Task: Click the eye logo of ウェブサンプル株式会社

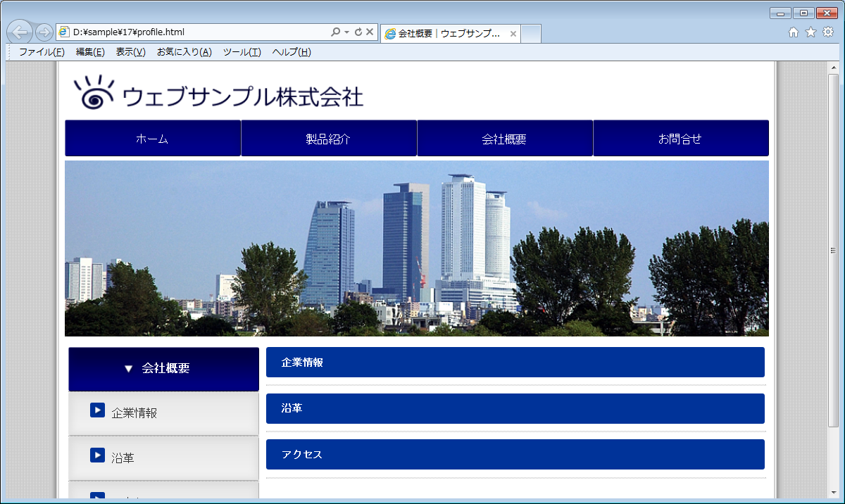Action: click(94, 93)
